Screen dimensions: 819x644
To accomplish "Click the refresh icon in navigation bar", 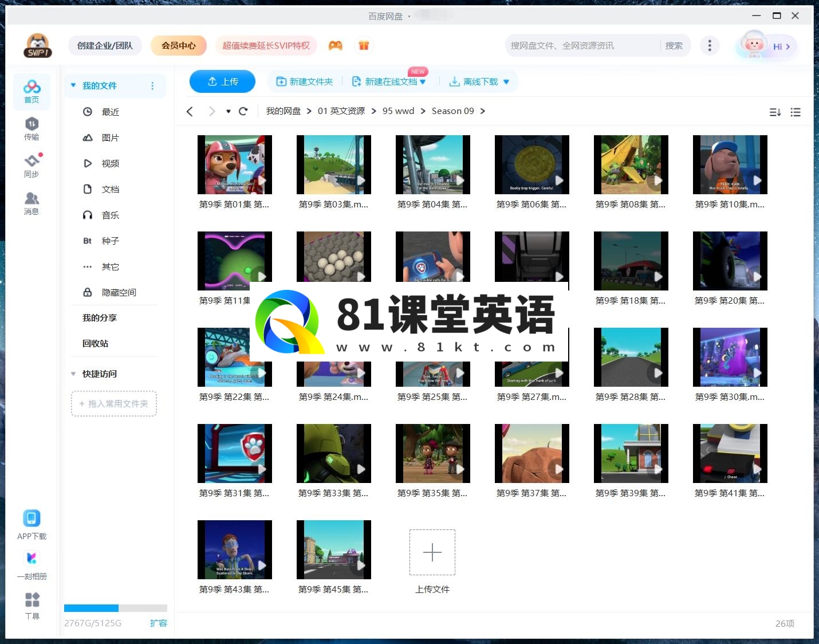I will [243, 111].
